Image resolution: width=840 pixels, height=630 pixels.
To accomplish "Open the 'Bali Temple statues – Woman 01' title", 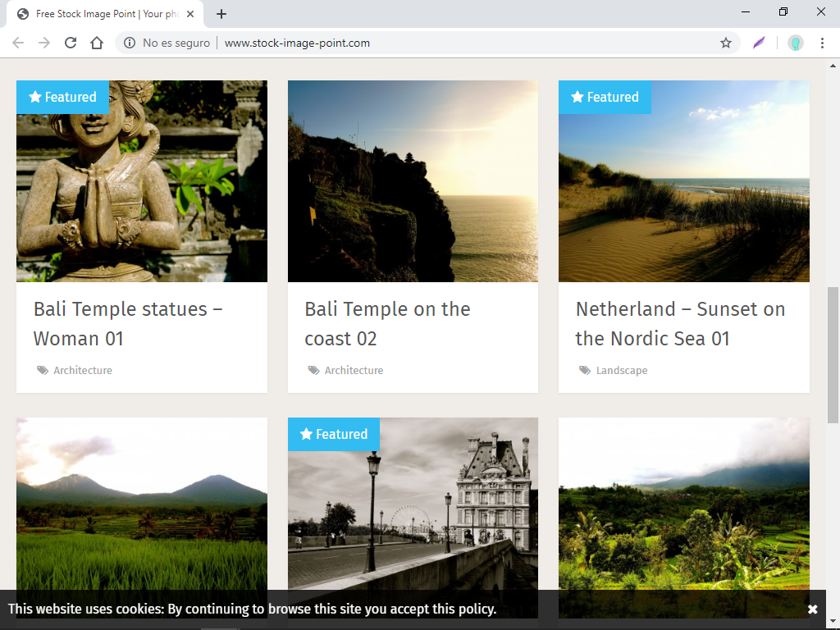I will [x=128, y=323].
